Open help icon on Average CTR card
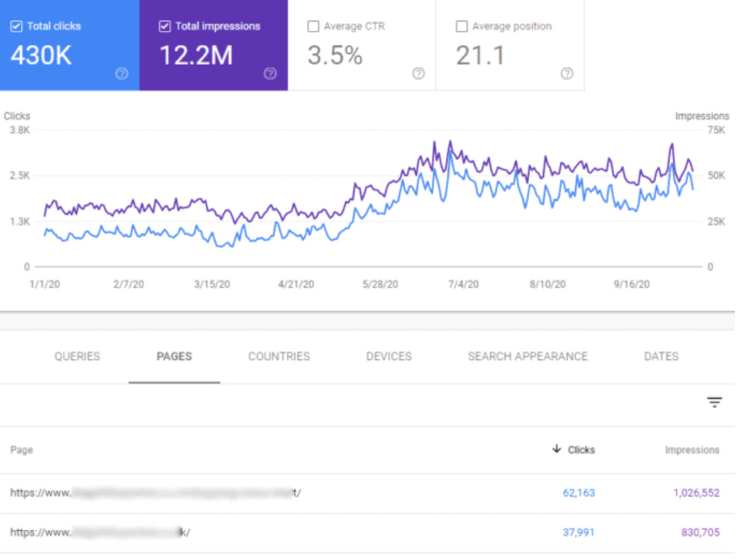Screen dimensions: 747x560 pos(418,74)
